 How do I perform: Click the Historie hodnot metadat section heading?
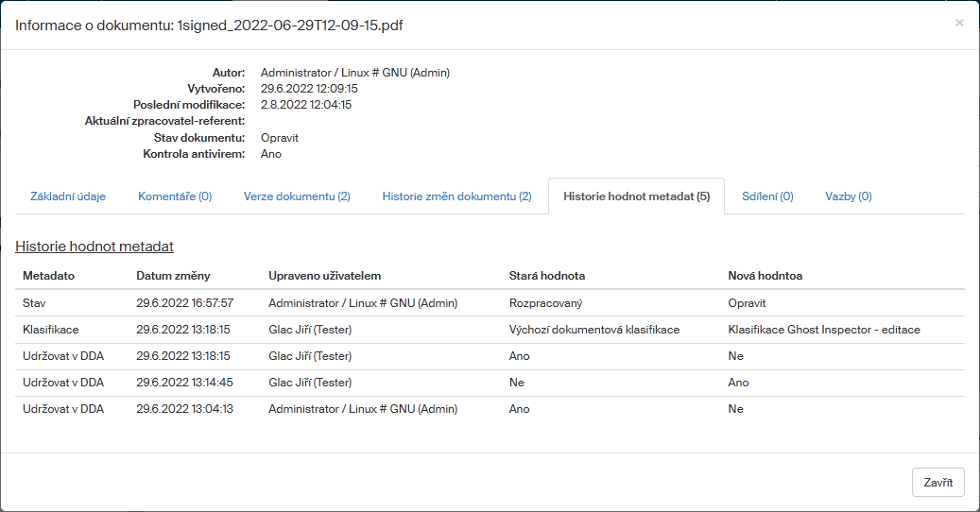pos(95,247)
